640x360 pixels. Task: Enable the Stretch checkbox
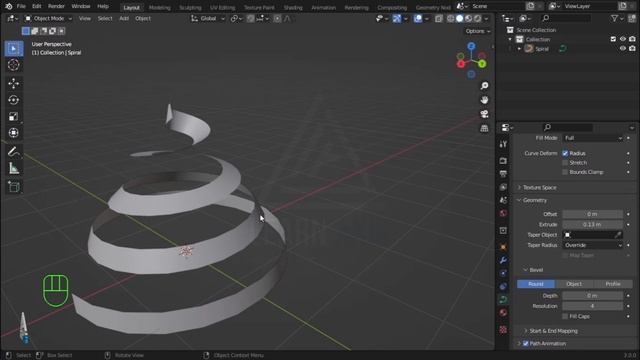pyautogui.click(x=565, y=163)
